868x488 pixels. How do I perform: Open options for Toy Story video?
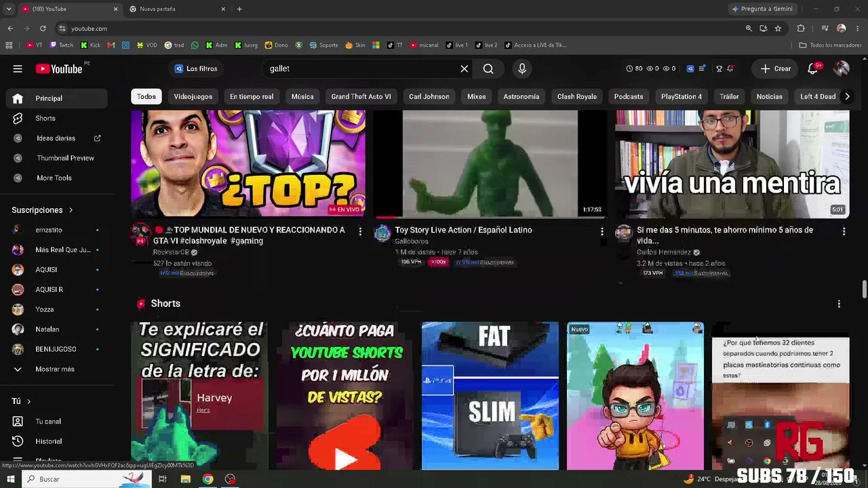coord(601,232)
